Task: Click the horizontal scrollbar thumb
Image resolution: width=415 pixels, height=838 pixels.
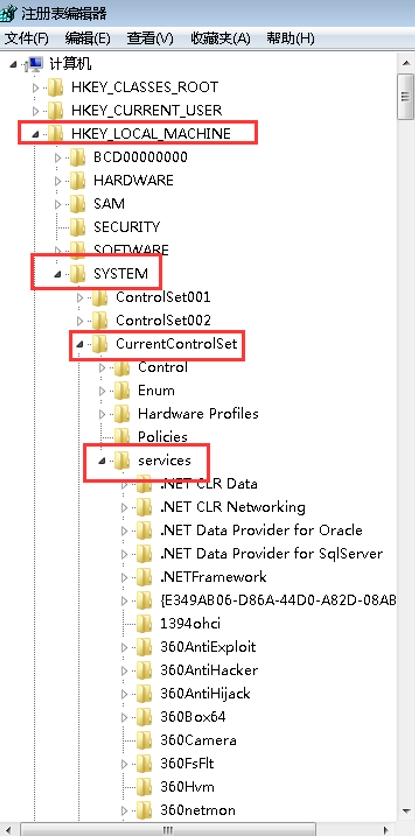Action: (167, 829)
